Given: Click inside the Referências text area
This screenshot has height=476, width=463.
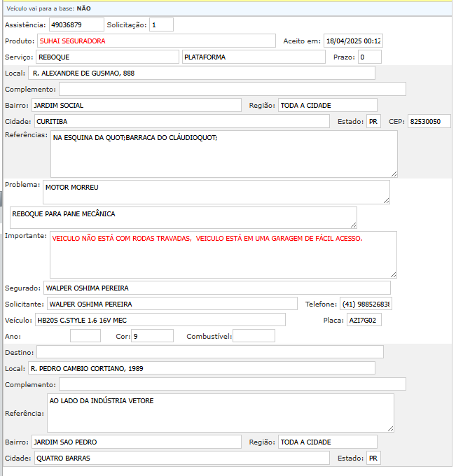Looking at the screenshot, I should tap(223, 153).
